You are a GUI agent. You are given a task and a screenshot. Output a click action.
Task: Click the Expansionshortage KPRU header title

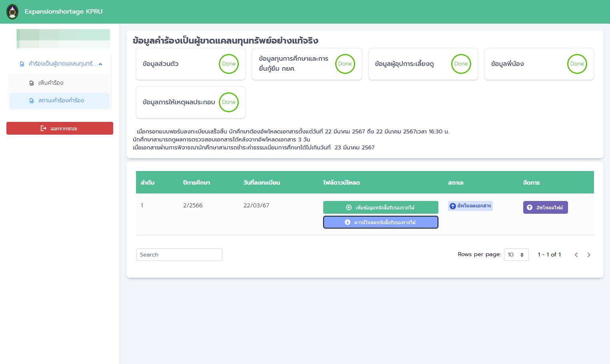pyautogui.click(x=64, y=12)
